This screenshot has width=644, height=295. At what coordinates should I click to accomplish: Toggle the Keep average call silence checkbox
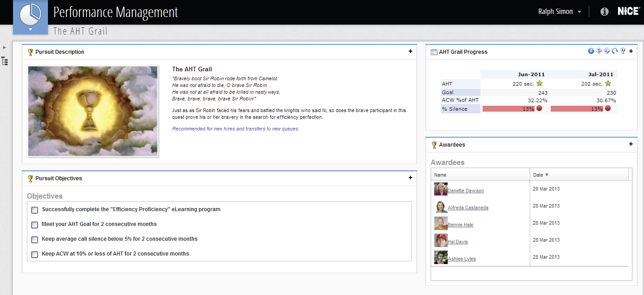(35, 239)
